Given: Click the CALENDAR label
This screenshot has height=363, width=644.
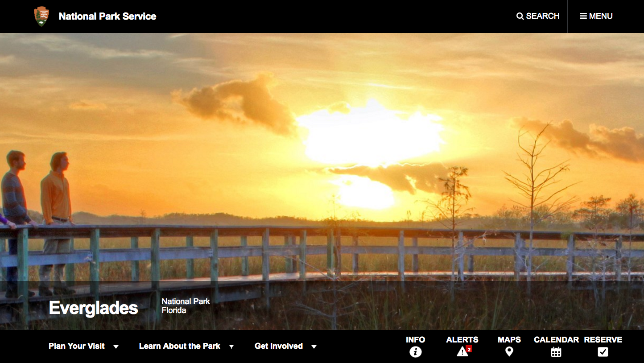Looking at the screenshot, I should pos(556,340).
